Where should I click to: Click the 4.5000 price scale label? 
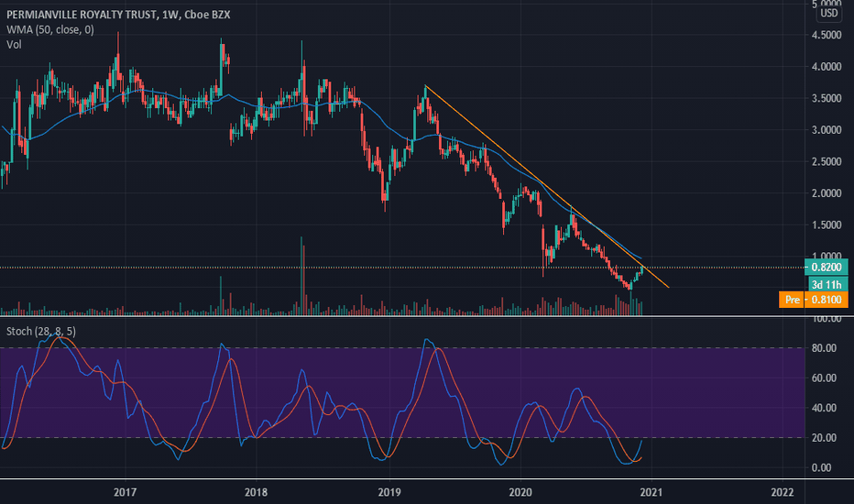pos(827,35)
